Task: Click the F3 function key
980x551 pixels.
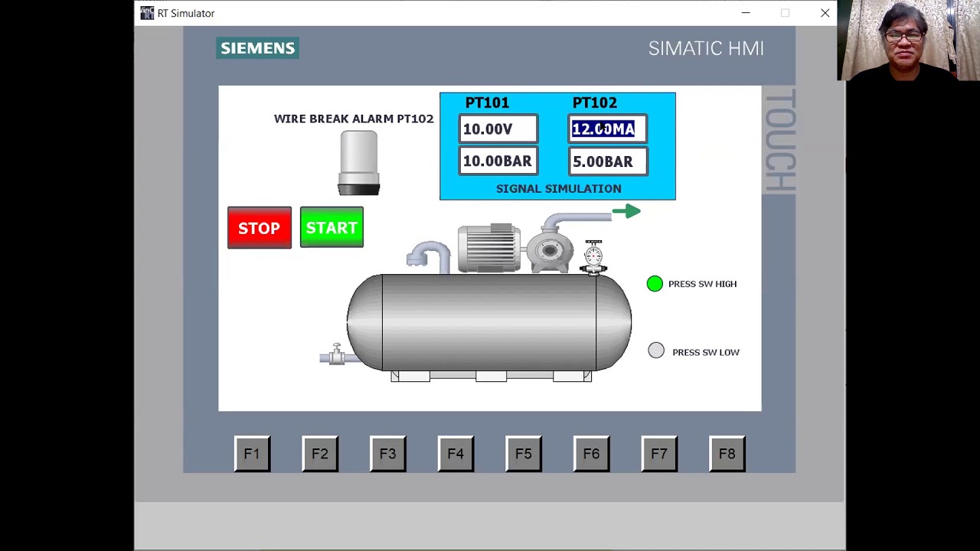Action: pyautogui.click(x=387, y=454)
